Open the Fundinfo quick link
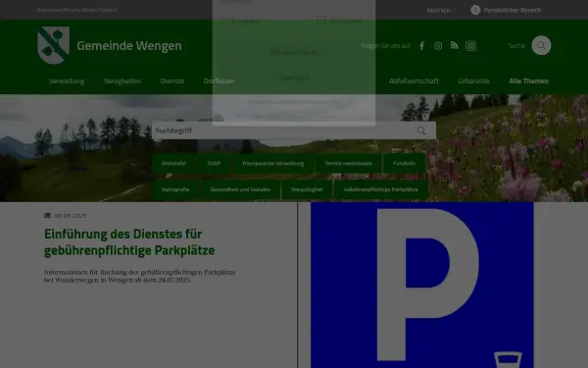 tap(404, 163)
